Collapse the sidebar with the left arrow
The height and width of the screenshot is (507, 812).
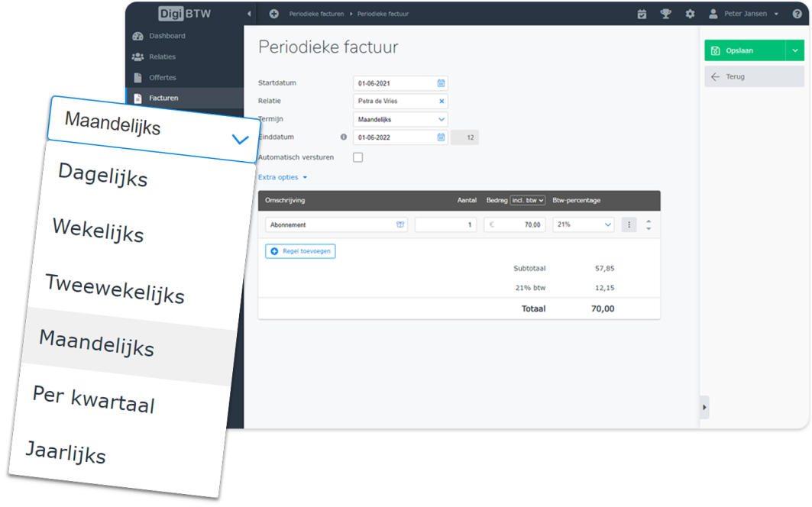pos(249,14)
